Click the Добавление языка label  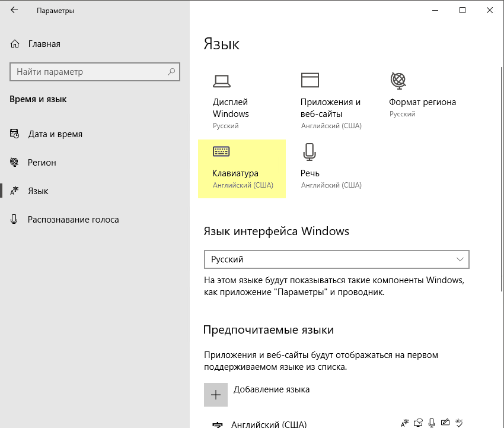click(x=272, y=389)
